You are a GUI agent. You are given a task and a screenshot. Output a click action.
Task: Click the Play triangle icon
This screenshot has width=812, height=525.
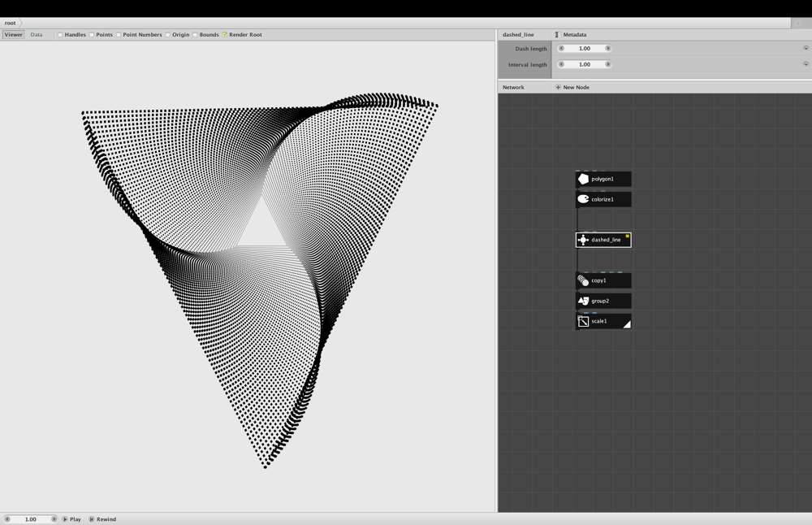click(65, 518)
